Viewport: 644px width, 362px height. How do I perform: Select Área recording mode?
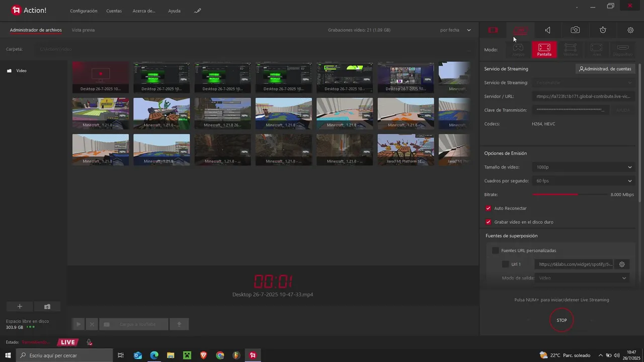click(x=597, y=49)
